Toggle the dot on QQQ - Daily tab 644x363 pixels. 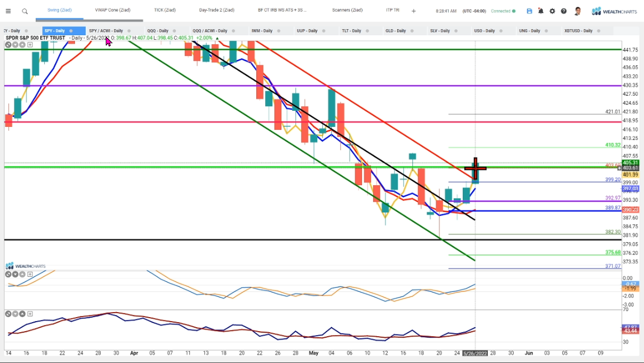tap(174, 31)
